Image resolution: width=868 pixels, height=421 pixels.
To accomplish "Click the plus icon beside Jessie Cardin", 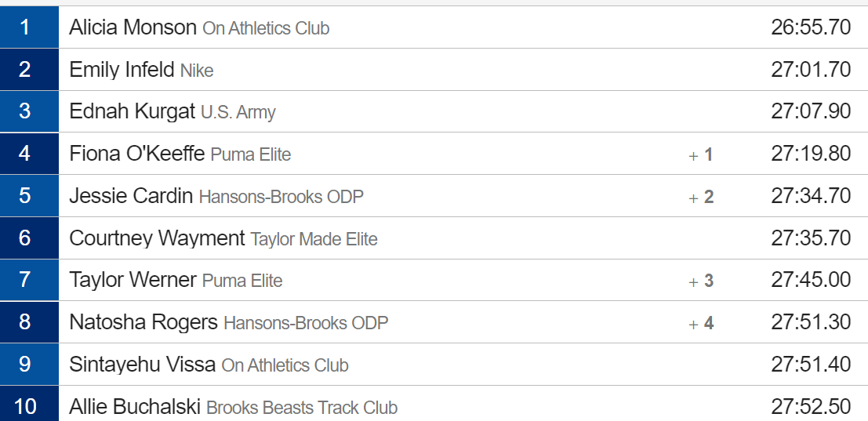I will pyautogui.click(x=693, y=198).
